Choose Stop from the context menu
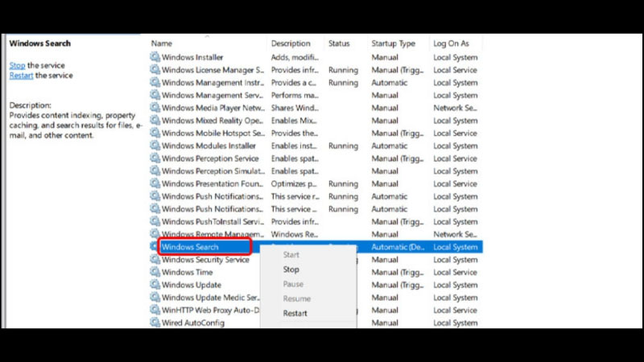The height and width of the screenshot is (362, 644). (291, 269)
